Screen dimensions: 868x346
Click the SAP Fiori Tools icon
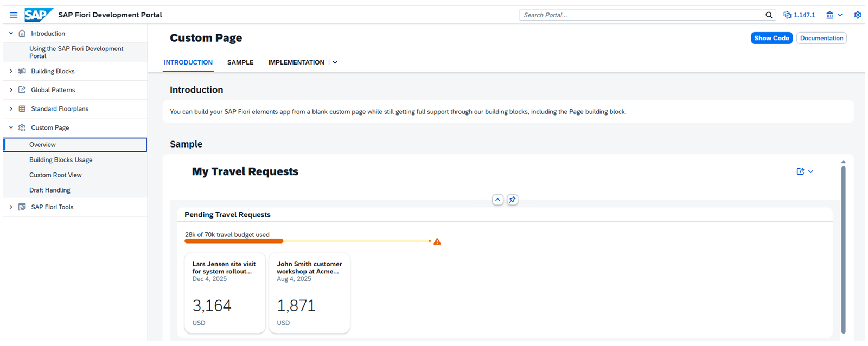pyautogui.click(x=22, y=207)
